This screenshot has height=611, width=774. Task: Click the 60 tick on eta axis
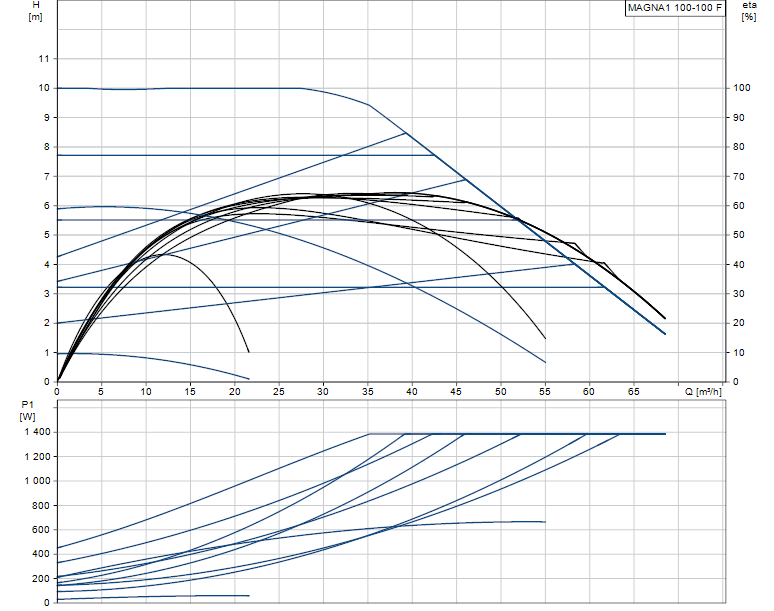click(738, 205)
